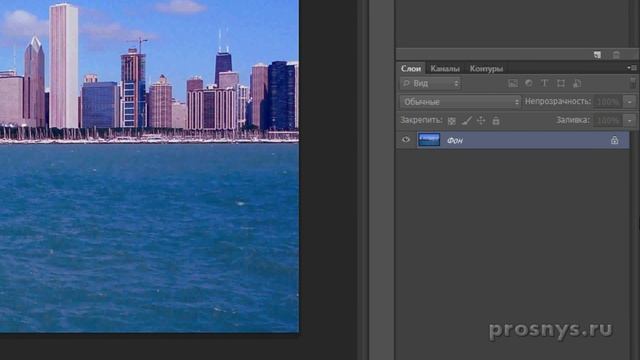640x360 pixels.
Task: Filter layers by smart objects icon
Action: pos(577,83)
